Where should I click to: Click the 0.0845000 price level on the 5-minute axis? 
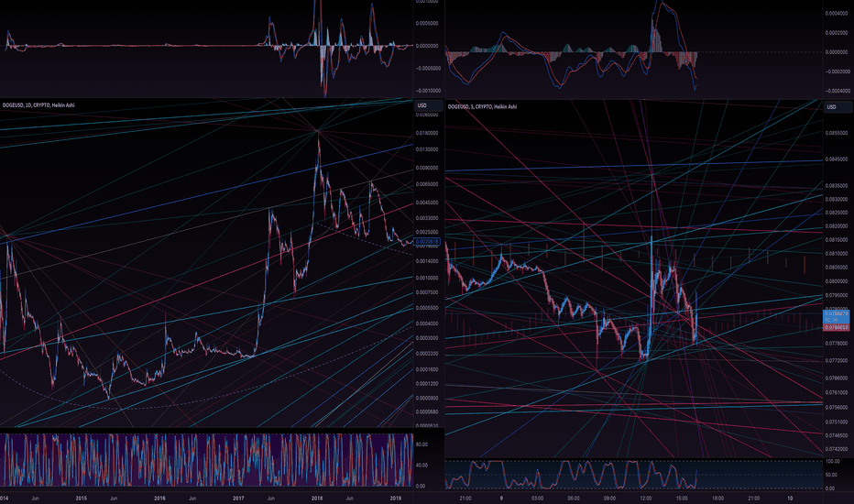point(837,159)
